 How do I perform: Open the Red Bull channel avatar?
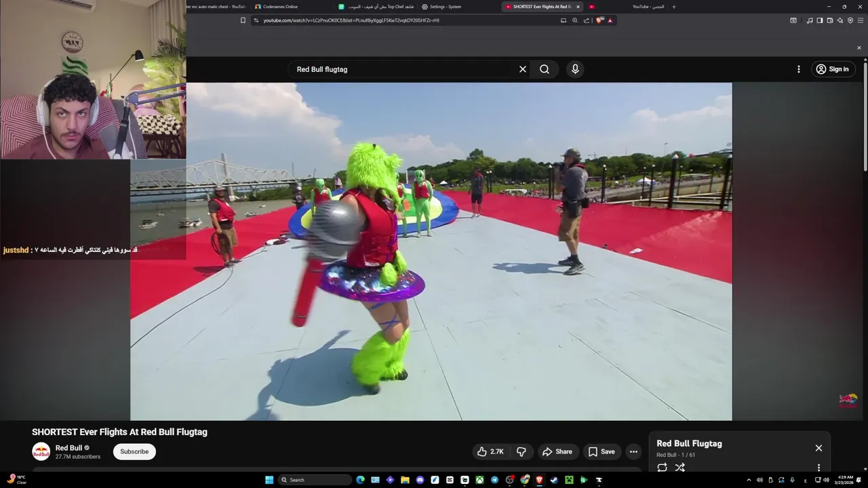(41, 451)
